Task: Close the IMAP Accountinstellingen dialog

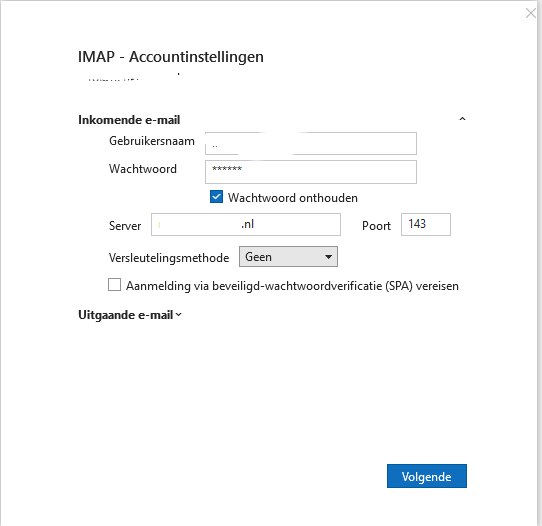Action: [531, 13]
